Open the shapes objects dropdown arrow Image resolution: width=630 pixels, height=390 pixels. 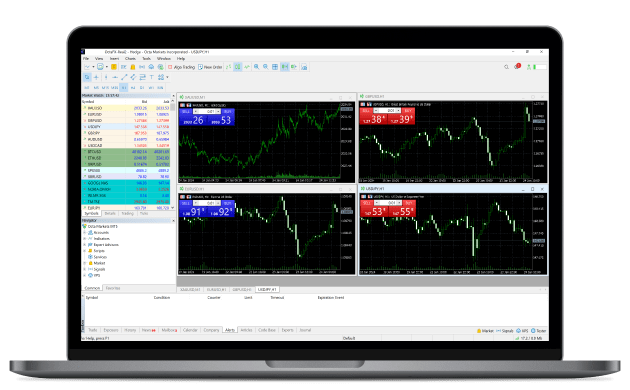coord(167,77)
